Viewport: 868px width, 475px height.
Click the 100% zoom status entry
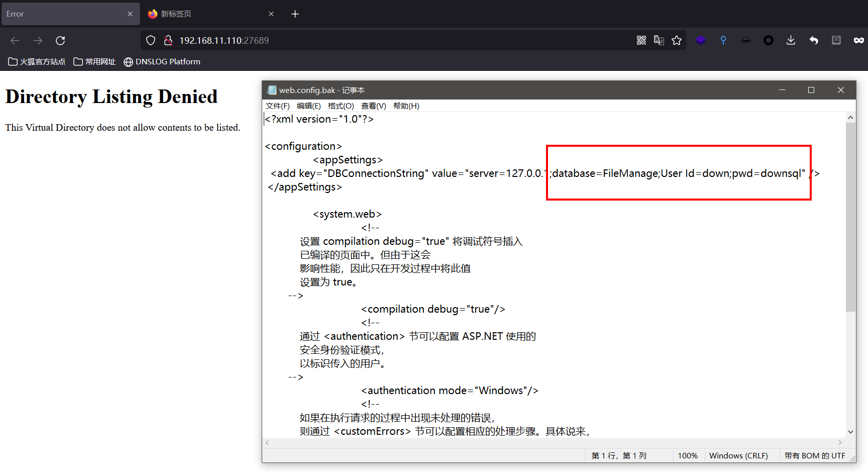point(688,456)
